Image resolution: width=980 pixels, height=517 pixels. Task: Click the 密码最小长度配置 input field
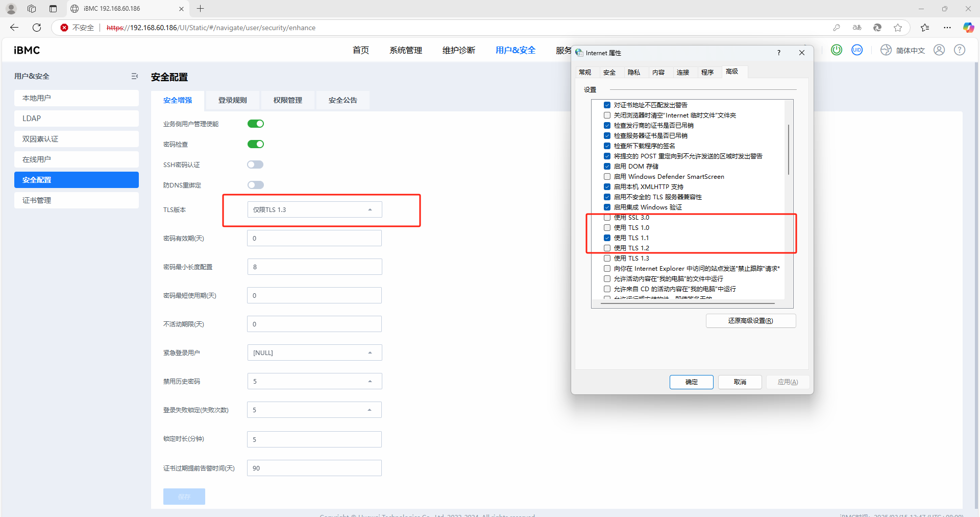tap(314, 267)
